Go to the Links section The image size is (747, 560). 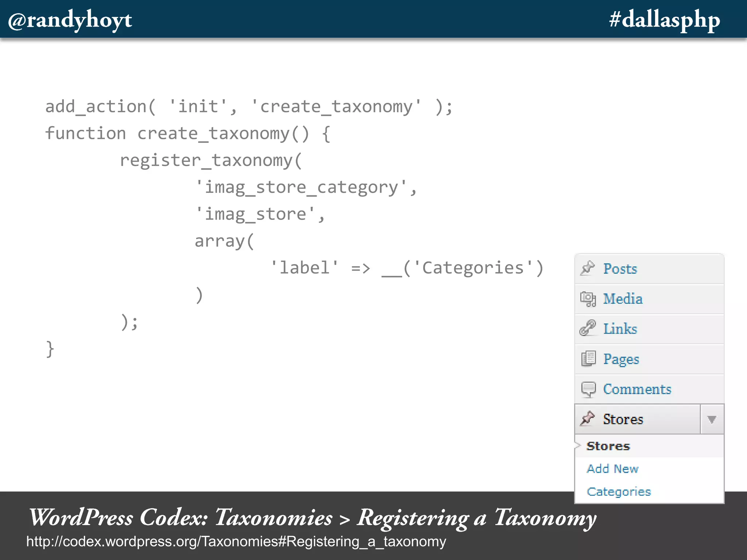tap(620, 329)
